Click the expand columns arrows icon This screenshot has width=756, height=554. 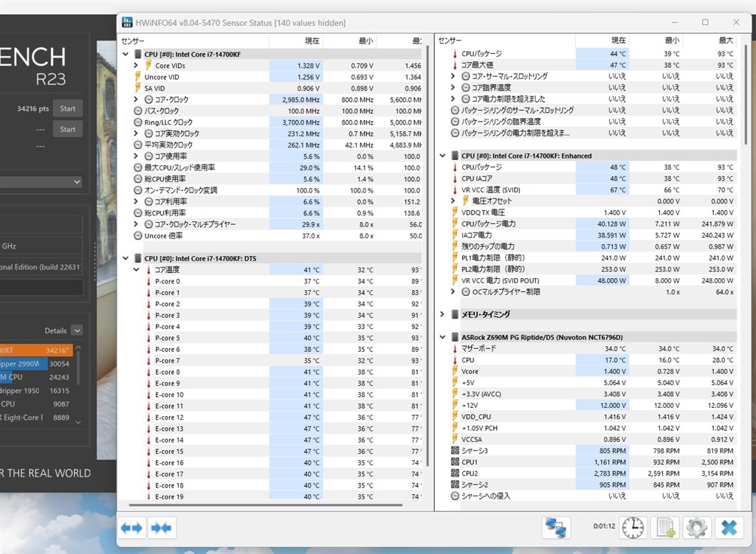tap(131, 528)
